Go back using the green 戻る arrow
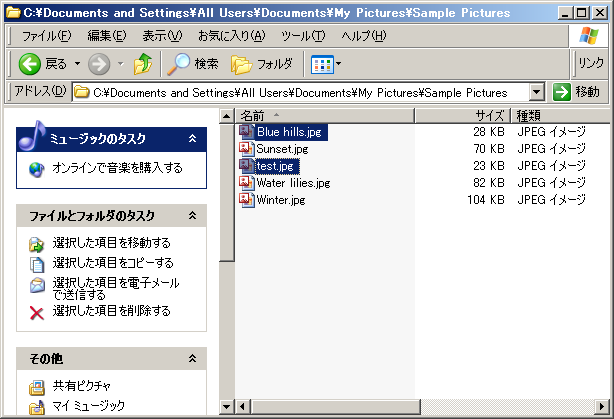Screen dimensions: 614x419 point(30,64)
